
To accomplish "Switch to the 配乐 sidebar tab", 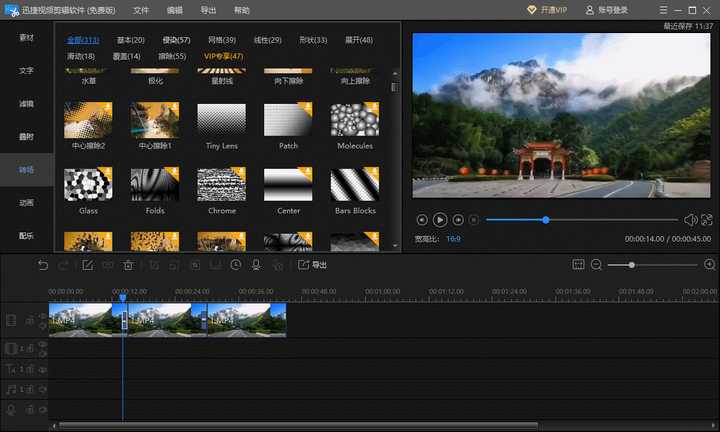I will pyautogui.click(x=26, y=236).
